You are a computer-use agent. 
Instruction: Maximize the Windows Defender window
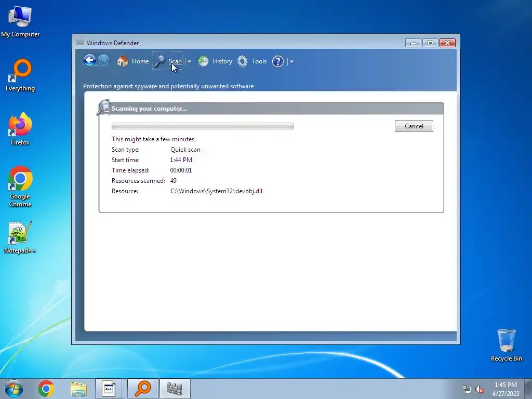click(x=430, y=43)
